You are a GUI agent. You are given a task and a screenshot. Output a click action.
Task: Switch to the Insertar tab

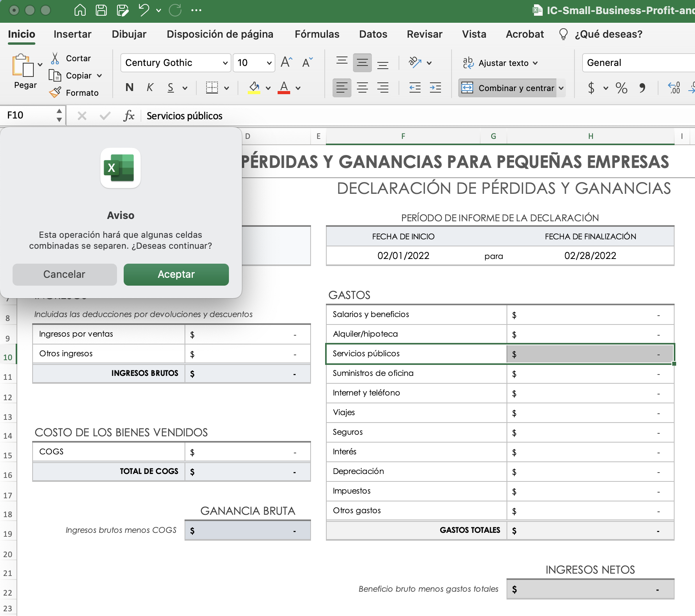coord(73,34)
